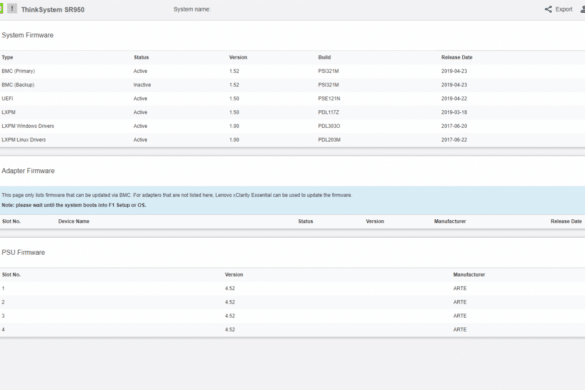Click the gray alert icon beside ThinkSystem SR950
The image size is (585, 390).
pyautogui.click(x=12, y=8)
